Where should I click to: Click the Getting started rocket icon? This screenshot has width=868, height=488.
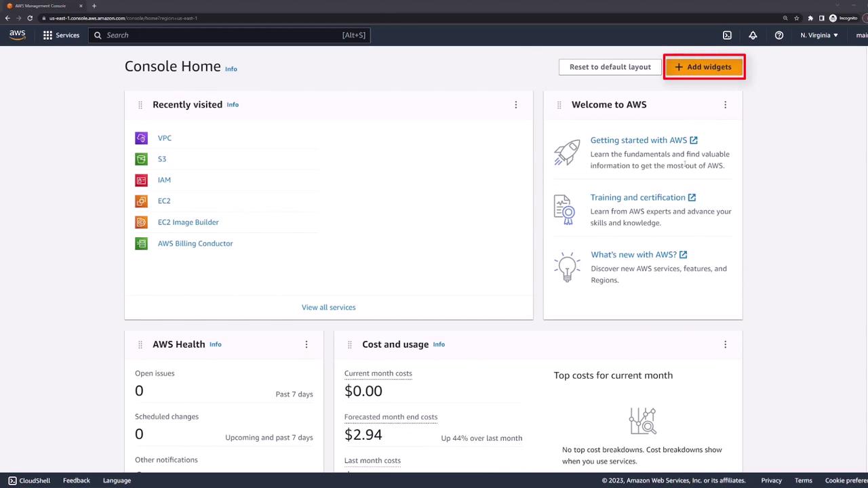pos(567,152)
